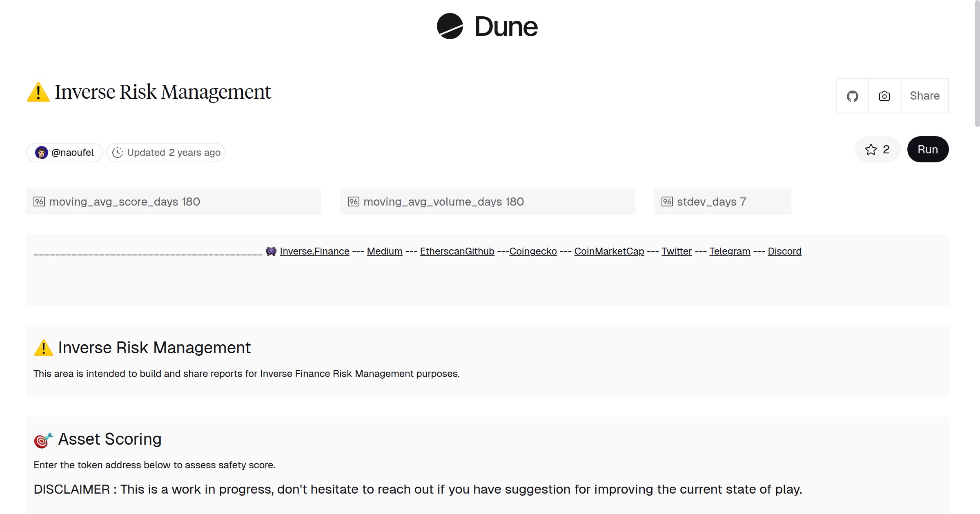Open the Twitter link
The width and height of the screenshot is (980, 514).
(676, 251)
